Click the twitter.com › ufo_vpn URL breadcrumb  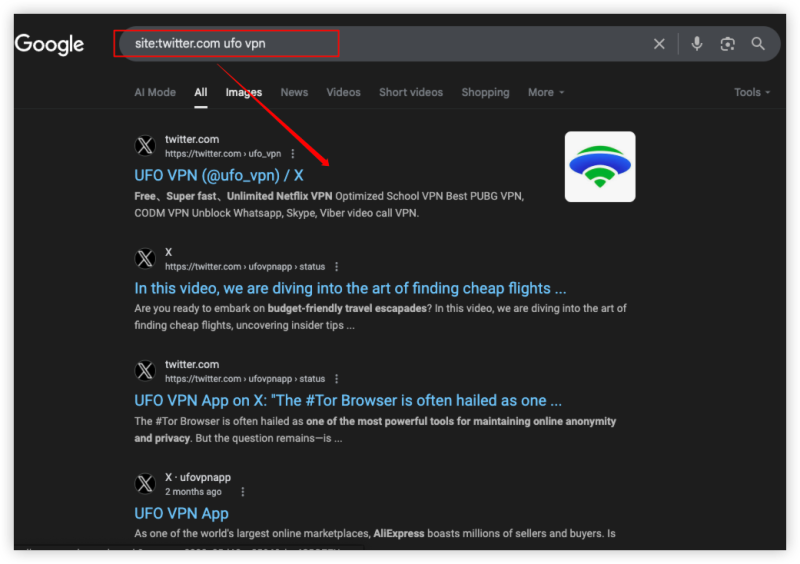(x=223, y=154)
